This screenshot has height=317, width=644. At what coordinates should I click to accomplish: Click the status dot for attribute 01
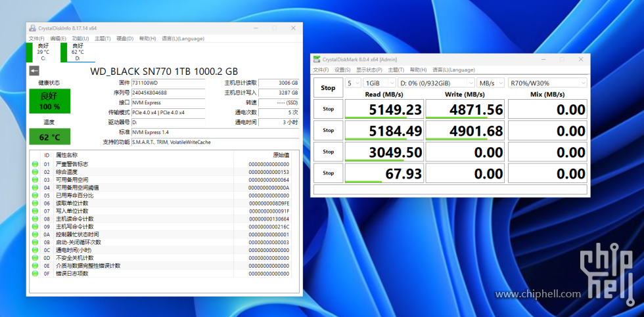pyautogui.click(x=35, y=164)
